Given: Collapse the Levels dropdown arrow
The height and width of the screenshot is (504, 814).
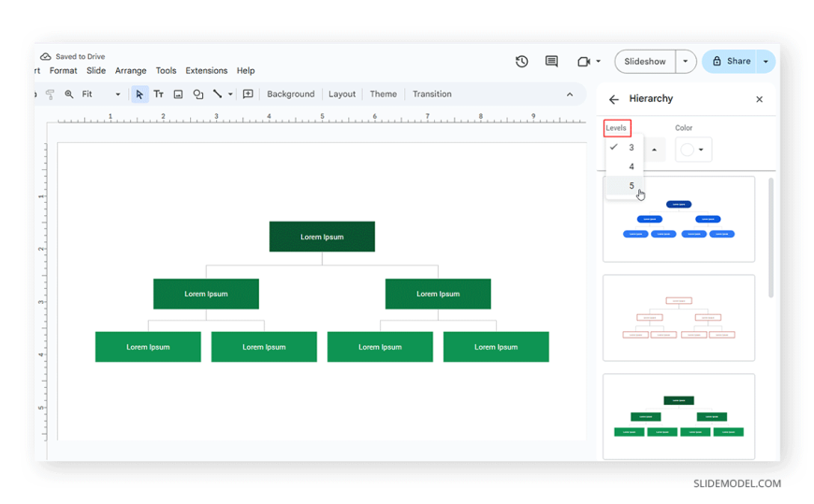Looking at the screenshot, I should [x=654, y=150].
